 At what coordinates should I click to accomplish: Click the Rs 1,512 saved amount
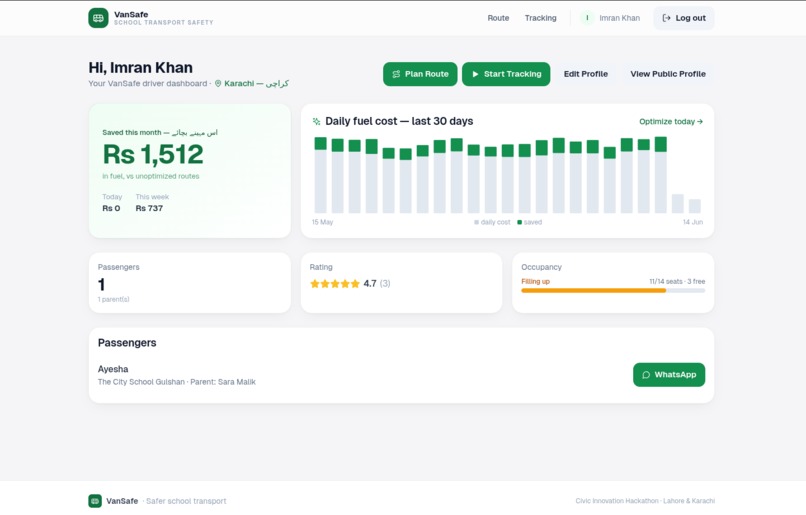pos(153,154)
